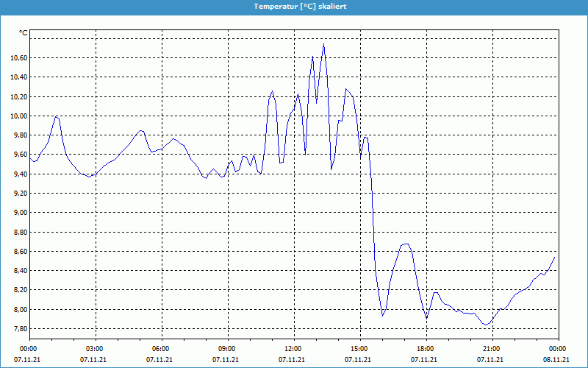Select the 9,00 y-axis value
Screen dimensions: 588x368
pos(21,213)
